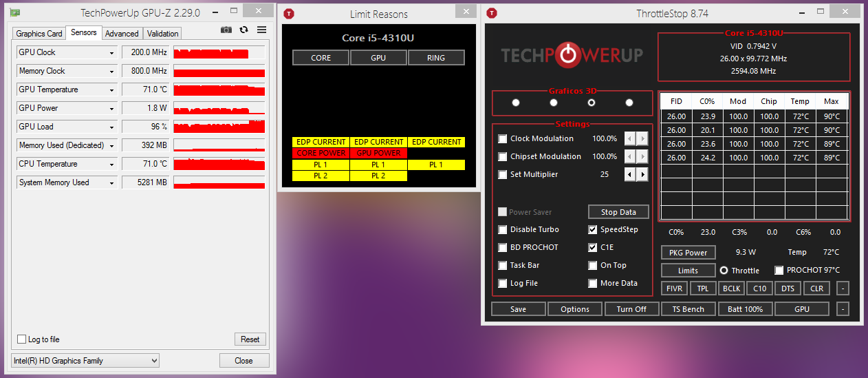The height and width of the screenshot is (378, 868).
Task: Open ThrottleStop Options
Action: click(x=575, y=309)
